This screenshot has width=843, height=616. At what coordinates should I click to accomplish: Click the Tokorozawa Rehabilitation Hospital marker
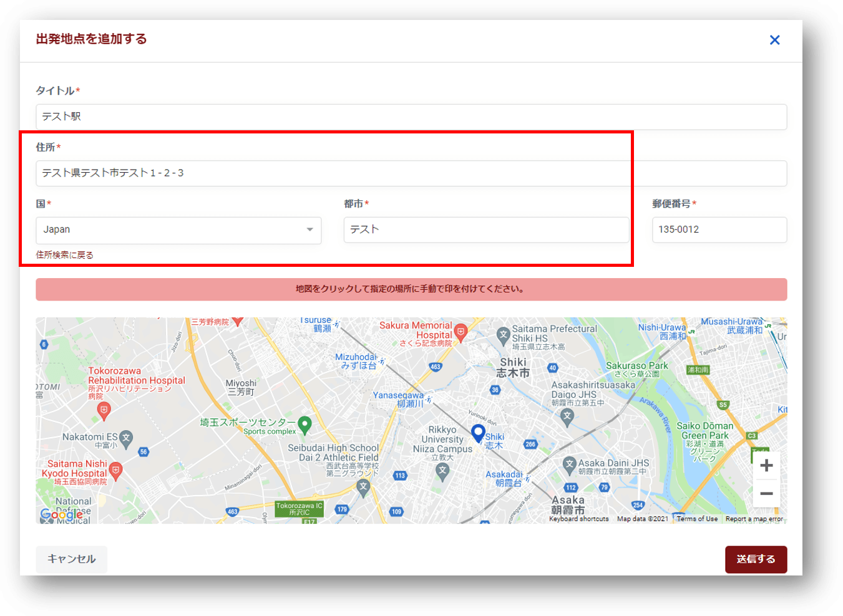point(104,410)
